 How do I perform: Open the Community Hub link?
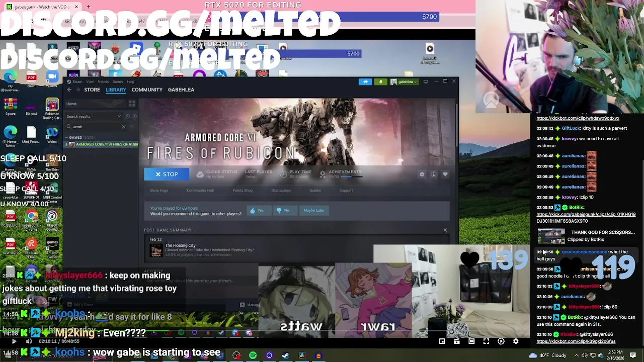coord(200,191)
